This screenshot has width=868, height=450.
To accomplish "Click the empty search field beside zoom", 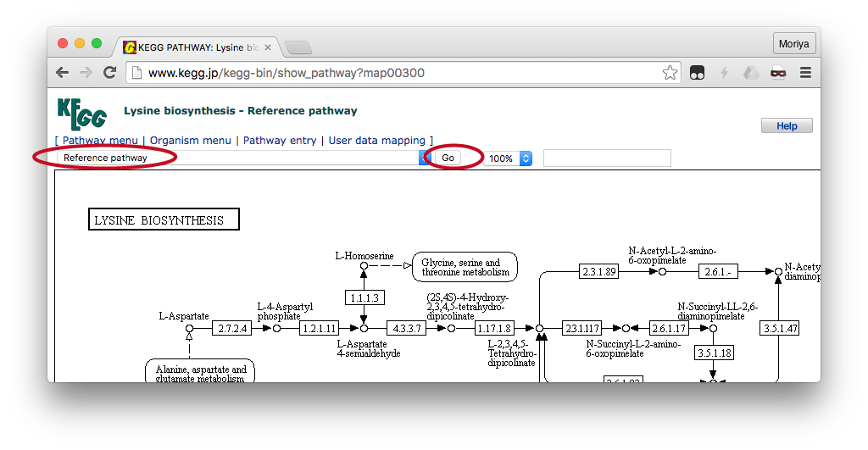I will click(607, 158).
